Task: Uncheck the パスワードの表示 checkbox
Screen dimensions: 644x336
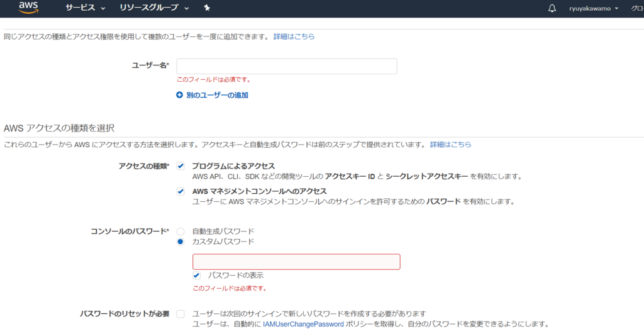Action: 196,276
